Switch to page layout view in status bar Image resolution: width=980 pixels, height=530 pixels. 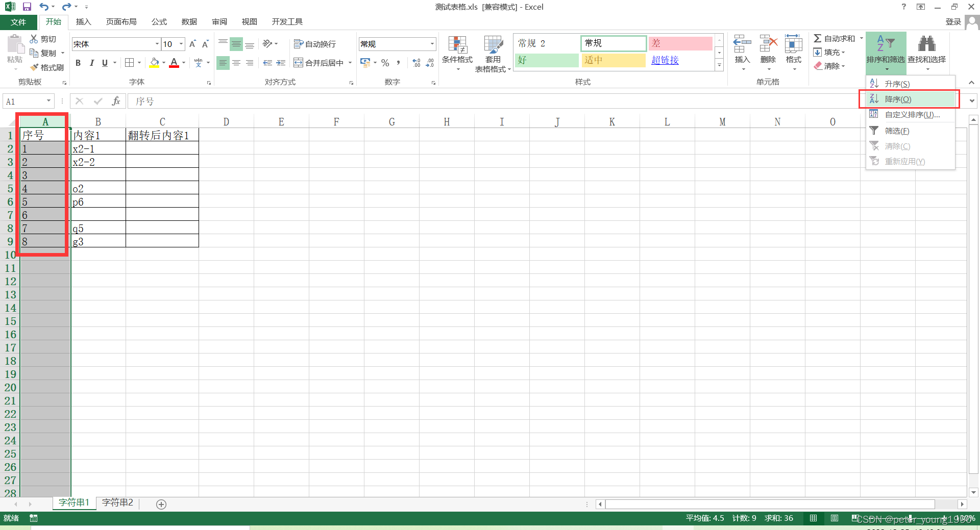coord(835,518)
